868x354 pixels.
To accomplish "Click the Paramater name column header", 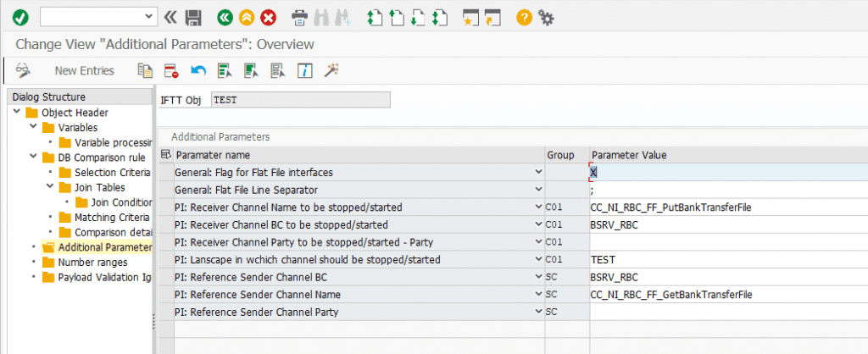I will (x=359, y=155).
